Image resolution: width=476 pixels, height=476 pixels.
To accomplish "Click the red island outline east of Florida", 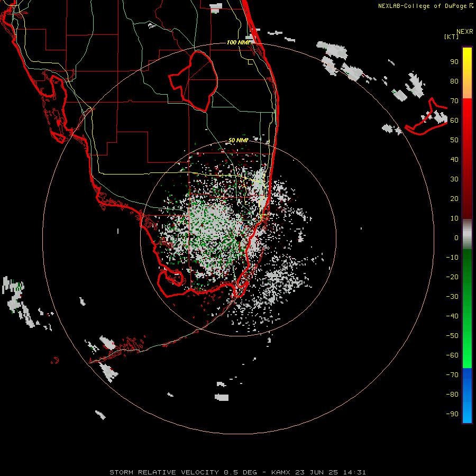I will coord(426,116).
